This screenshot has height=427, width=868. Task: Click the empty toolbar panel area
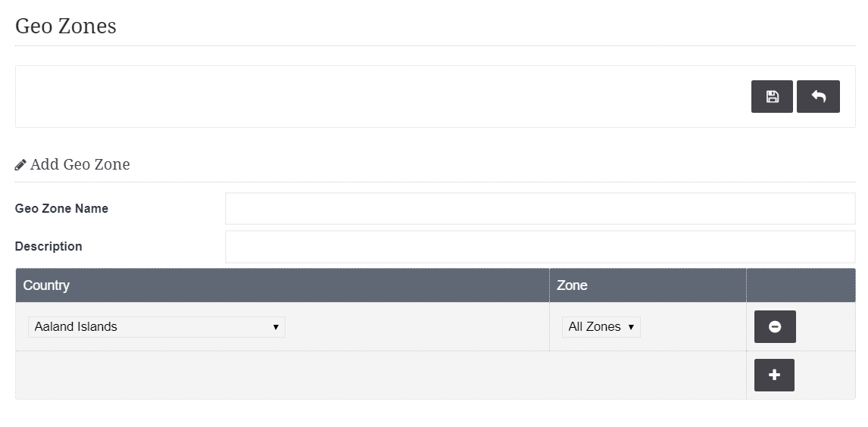[382, 97]
